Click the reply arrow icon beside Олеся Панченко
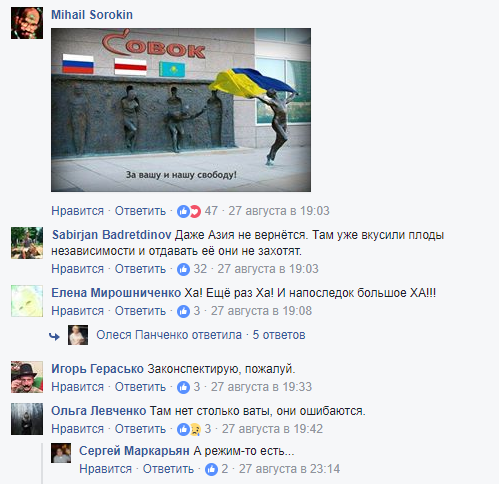499x484 pixels. 54,336
